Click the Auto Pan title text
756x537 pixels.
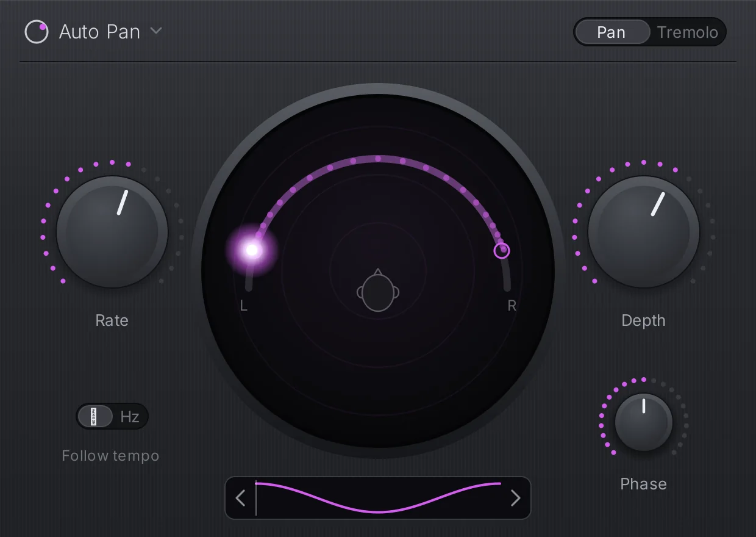point(99,32)
